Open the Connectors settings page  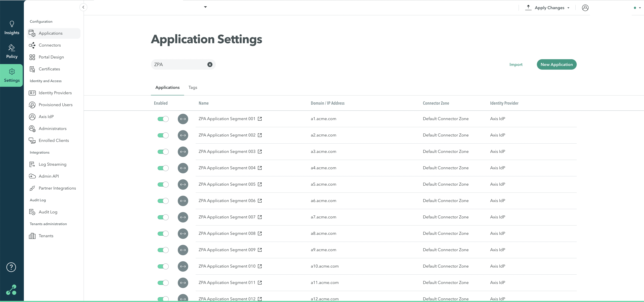(50, 45)
